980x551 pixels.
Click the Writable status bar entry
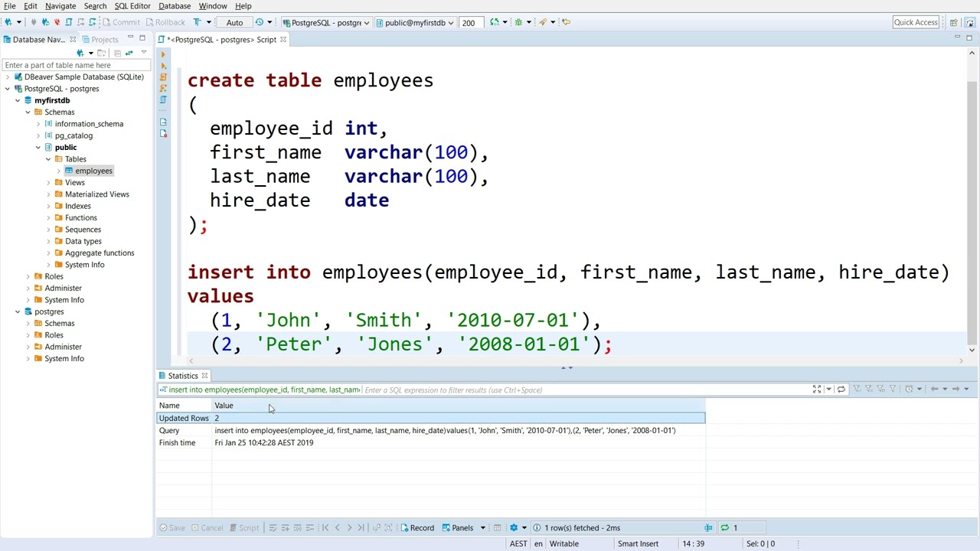tap(564, 543)
